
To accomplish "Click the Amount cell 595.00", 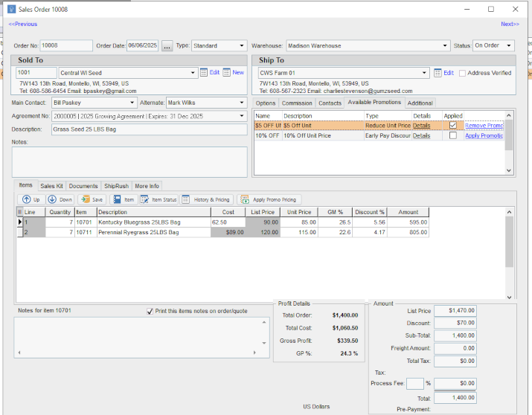I will coord(408,222).
